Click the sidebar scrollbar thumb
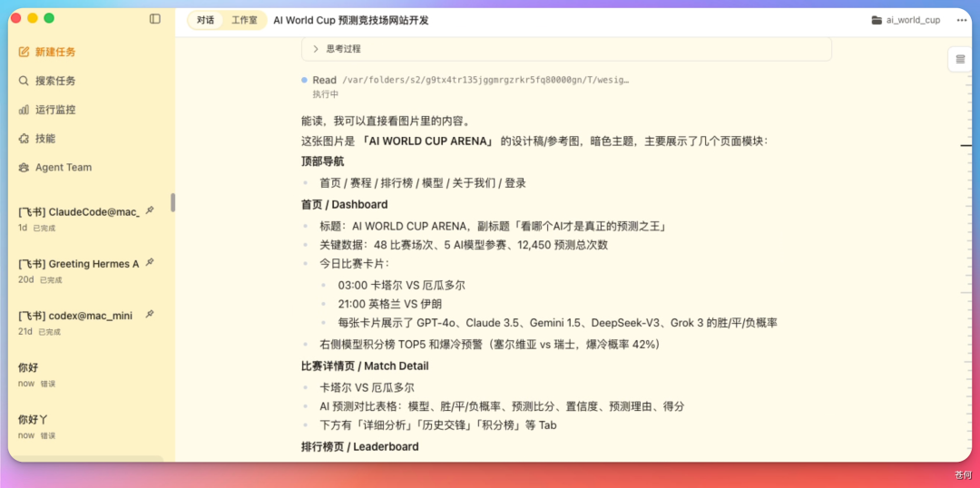Screen dimensions: 980x488 coord(172,202)
